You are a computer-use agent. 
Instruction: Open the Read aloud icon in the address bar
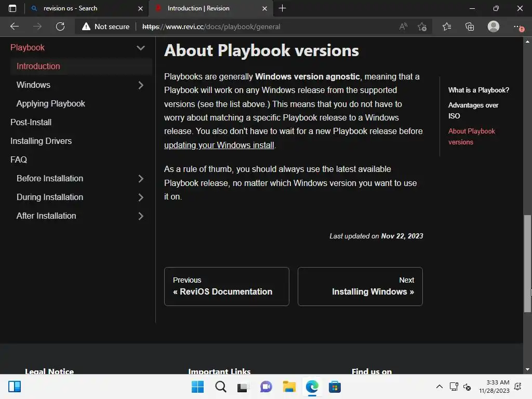pos(403,26)
